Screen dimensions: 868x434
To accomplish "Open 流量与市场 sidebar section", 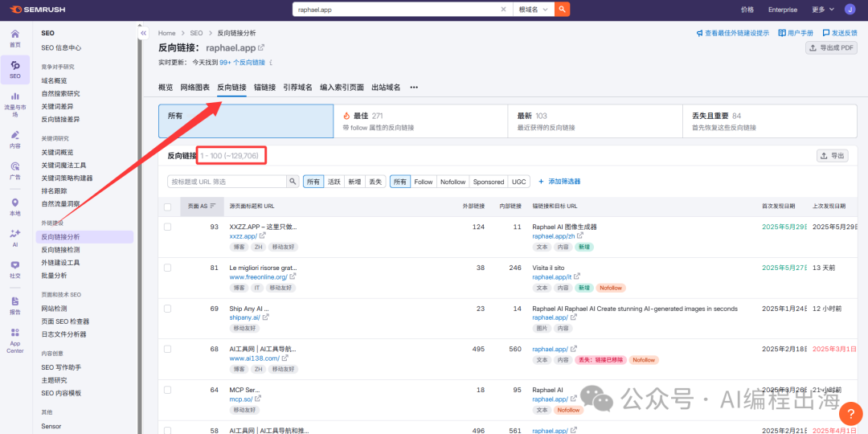I will 15,104.
